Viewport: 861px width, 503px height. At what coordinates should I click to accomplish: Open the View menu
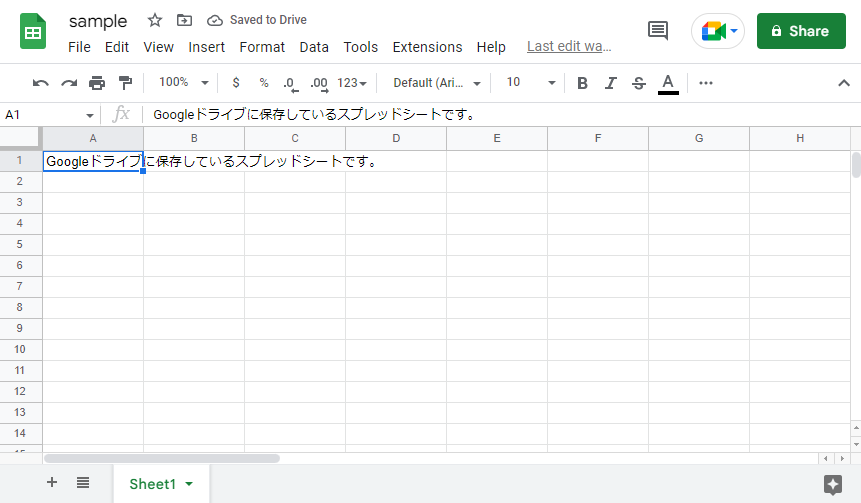click(159, 47)
